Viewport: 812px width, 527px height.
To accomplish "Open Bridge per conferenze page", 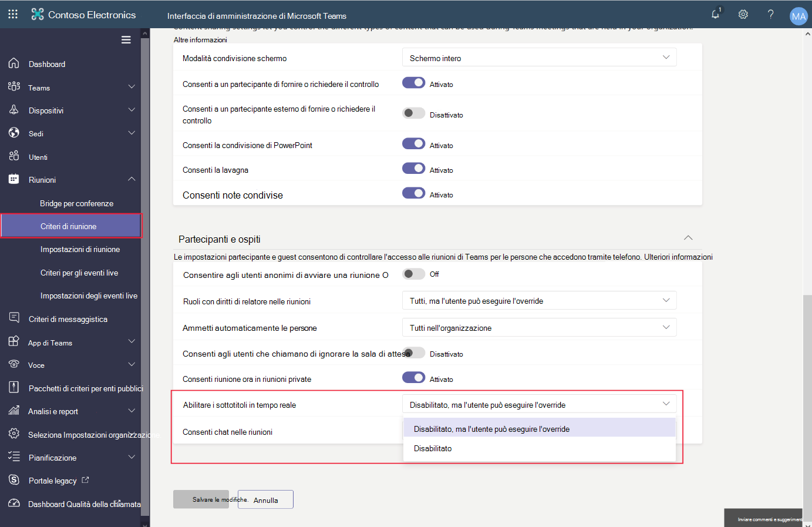I will click(x=76, y=203).
